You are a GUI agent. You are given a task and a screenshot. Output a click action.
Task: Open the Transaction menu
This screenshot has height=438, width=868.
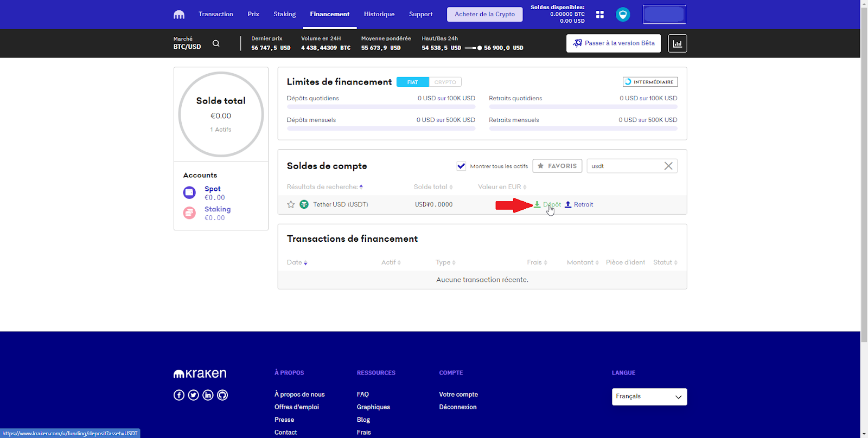pos(216,14)
